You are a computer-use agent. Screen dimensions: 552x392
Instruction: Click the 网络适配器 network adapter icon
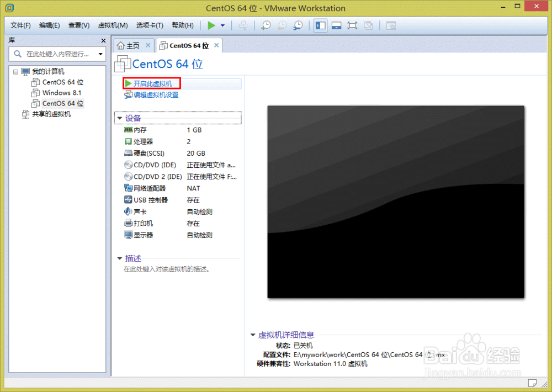[128, 188]
